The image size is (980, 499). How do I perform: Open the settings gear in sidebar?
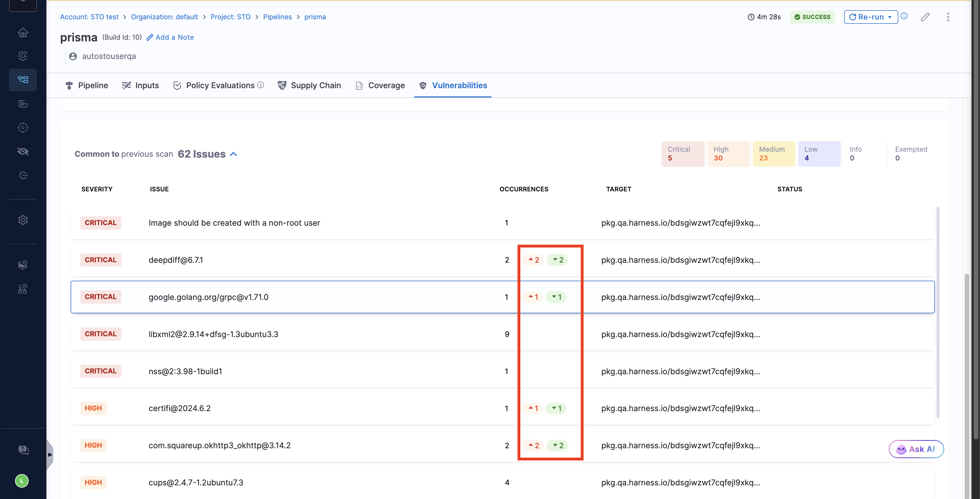pos(23,220)
